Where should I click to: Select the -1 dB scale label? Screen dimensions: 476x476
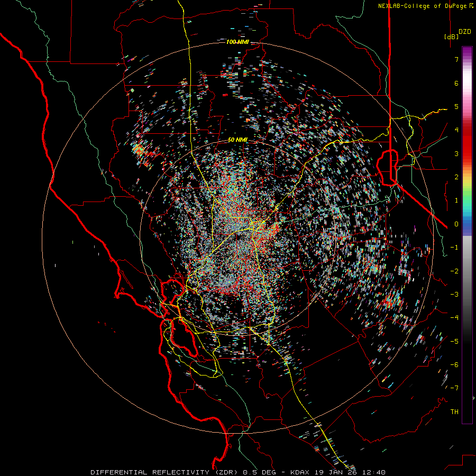pyautogui.click(x=454, y=248)
